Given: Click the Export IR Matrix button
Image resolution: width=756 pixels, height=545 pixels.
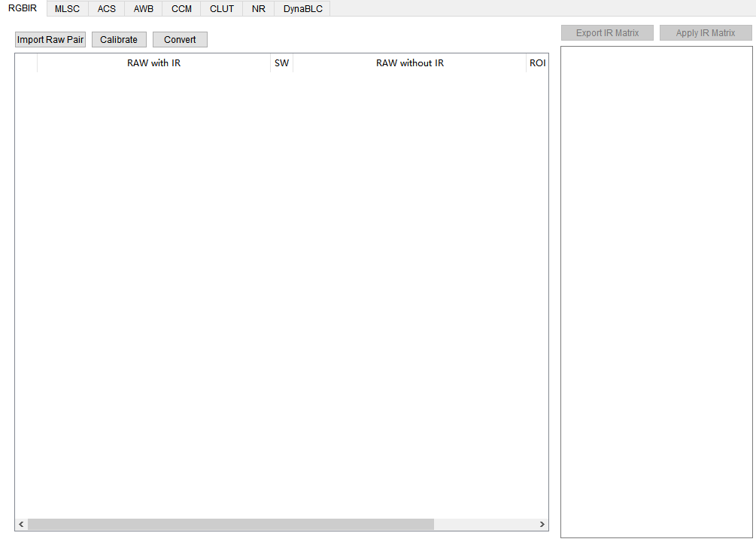Looking at the screenshot, I should [607, 33].
